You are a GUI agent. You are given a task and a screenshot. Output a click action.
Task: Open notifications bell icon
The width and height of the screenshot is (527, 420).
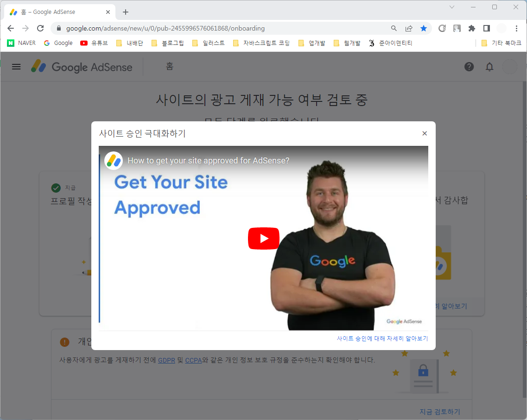tap(489, 67)
